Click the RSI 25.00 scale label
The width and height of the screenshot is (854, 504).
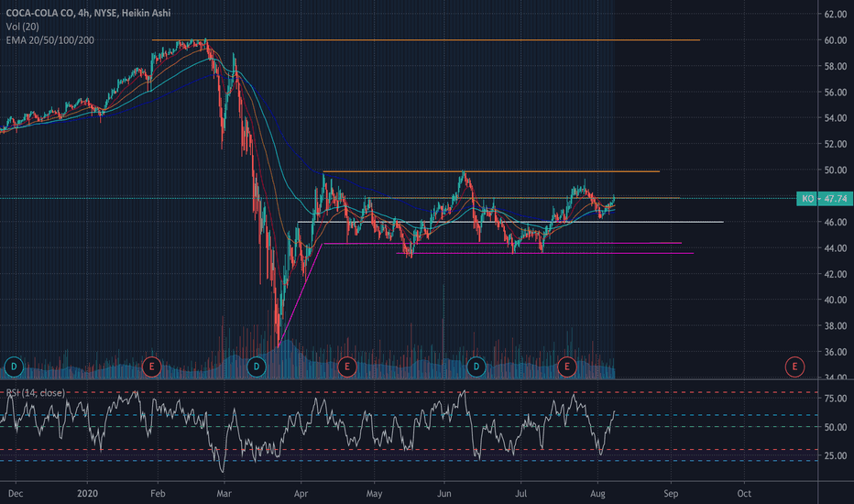[835, 455]
